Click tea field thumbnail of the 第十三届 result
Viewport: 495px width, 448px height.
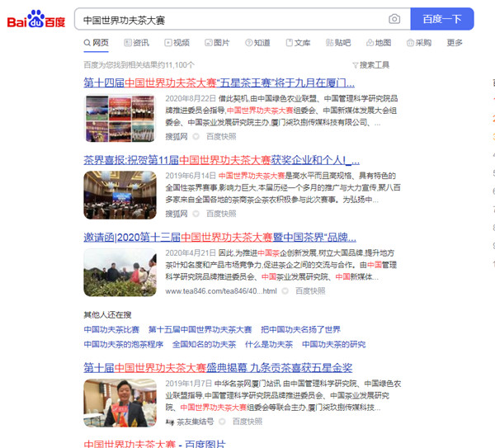click(120, 272)
